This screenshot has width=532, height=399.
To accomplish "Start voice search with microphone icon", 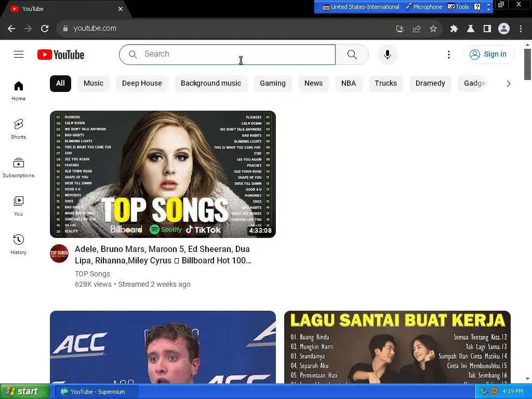I will (388, 54).
